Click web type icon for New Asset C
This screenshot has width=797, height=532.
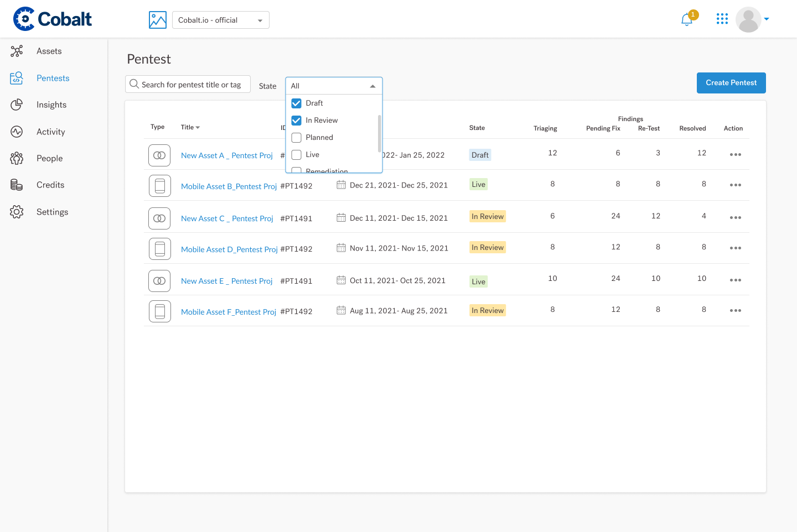[159, 218]
